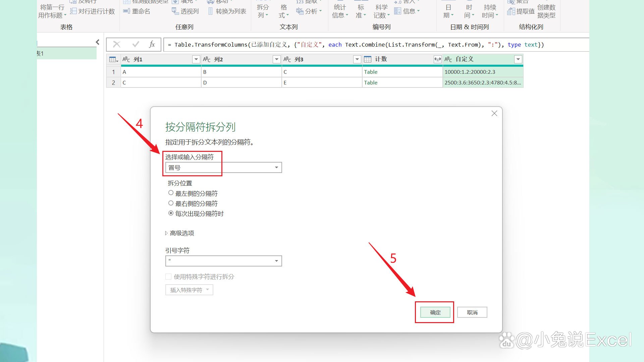The width and height of the screenshot is (644, 362).
Task: Click 转换为列表 in the ribbon
Action: coord(227,11)
